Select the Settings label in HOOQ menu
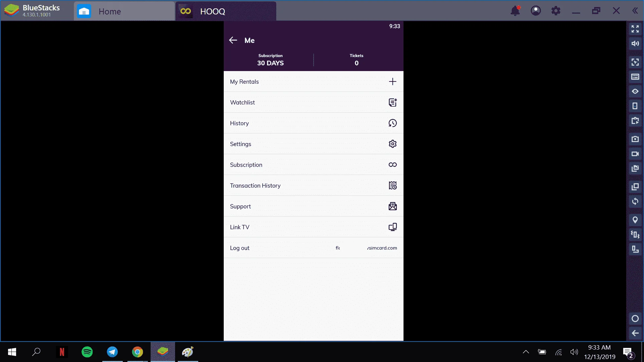Viewport: 644px width, 362px height. click(x=240, y=144)
